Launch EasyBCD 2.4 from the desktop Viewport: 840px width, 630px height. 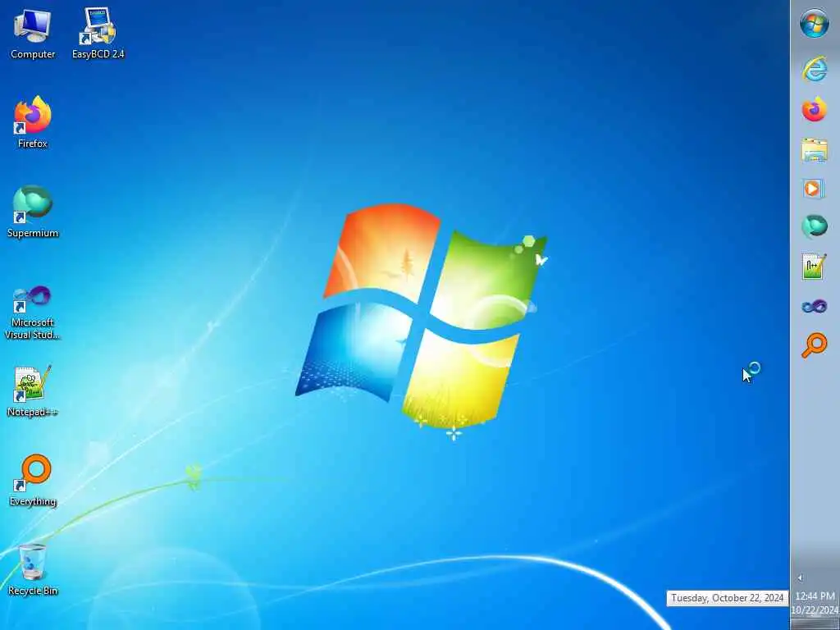click(98, 33)
